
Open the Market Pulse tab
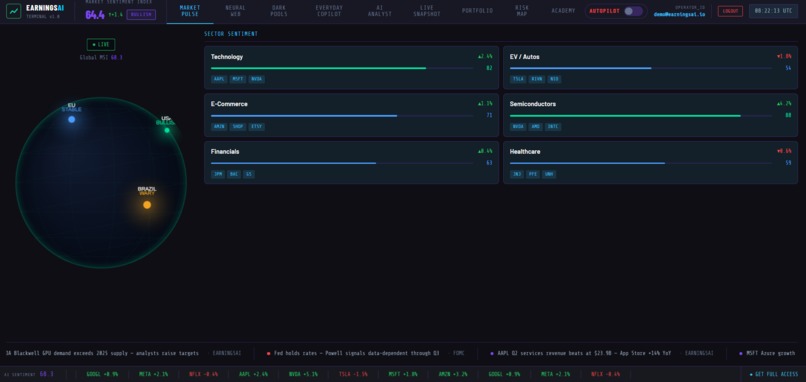click(x=190, y=11)
